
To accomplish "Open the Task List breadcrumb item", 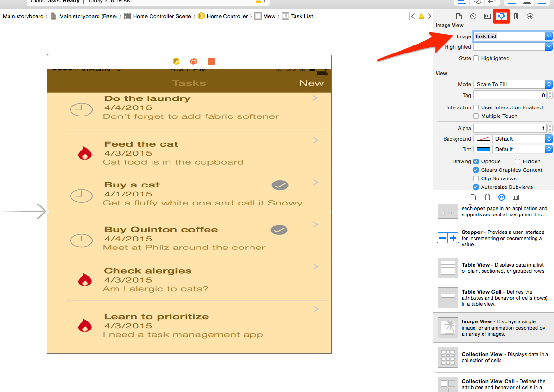I will 297,16.
